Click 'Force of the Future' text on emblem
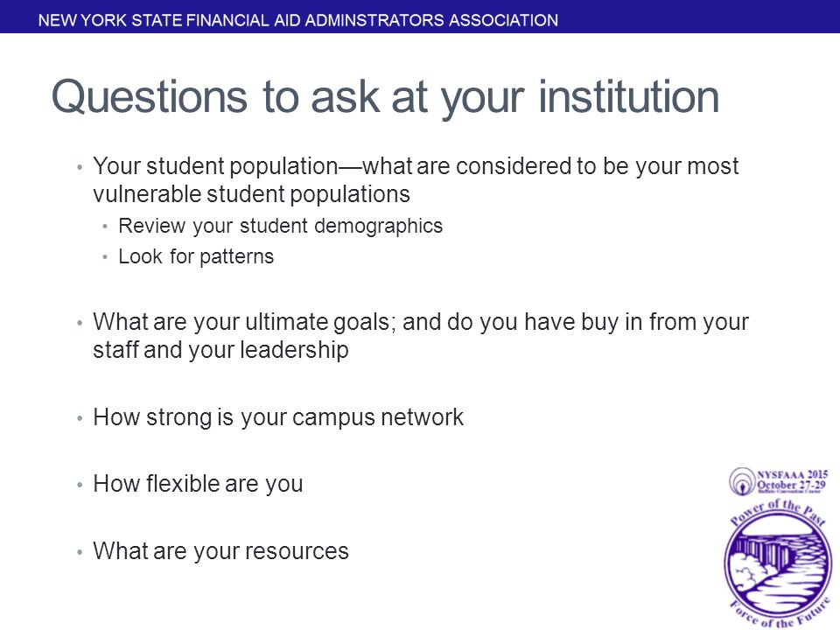The height and width of the screenshot is (630, 840). tap(780, 615)
